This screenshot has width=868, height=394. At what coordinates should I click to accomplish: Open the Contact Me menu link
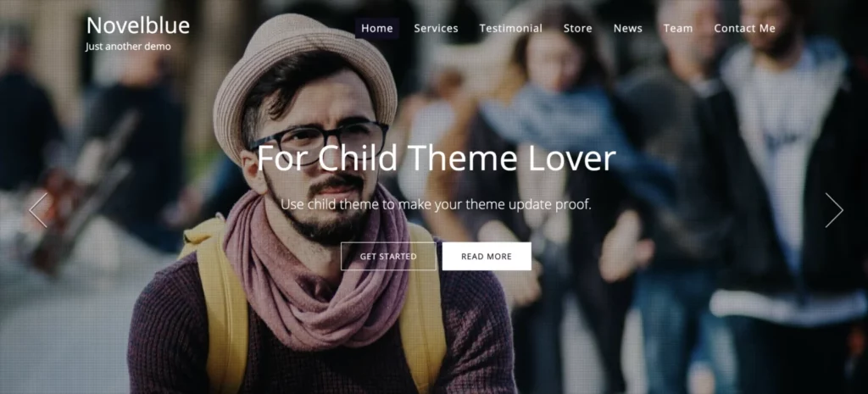pos(744,28)
